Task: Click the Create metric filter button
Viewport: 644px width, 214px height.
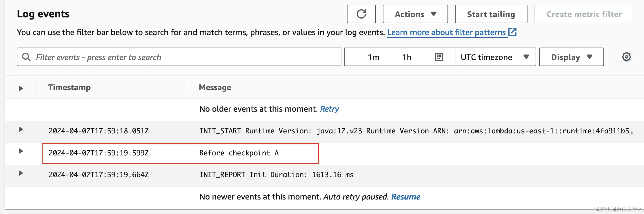Action: (x=584, y=14)
